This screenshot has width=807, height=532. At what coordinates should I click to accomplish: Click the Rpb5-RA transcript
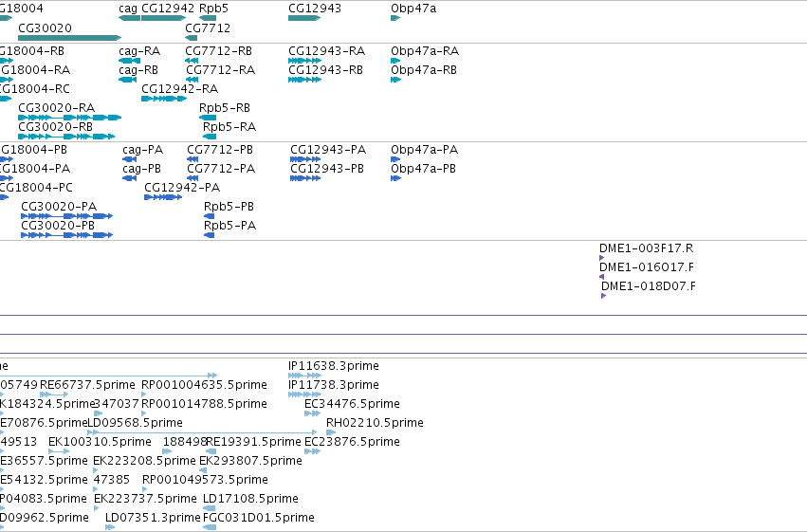210,137
